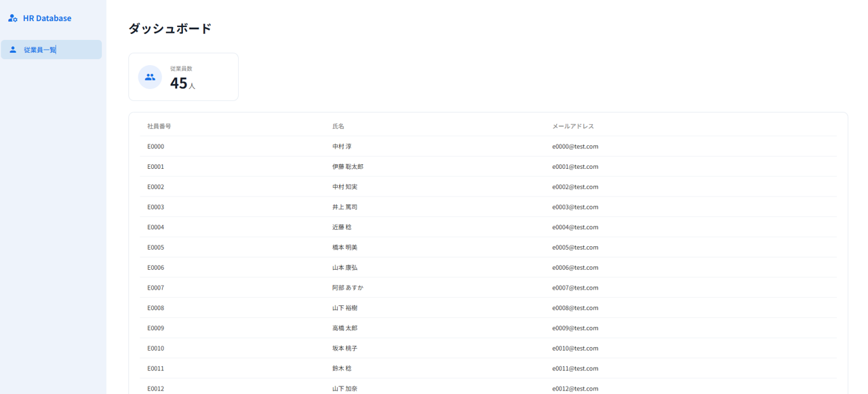Click the email e0009@test.com

coord(576,328)
